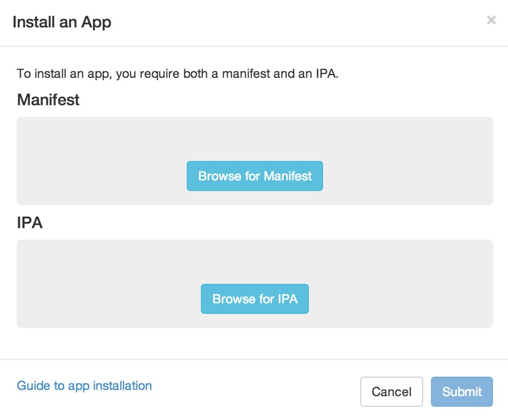Open the Guide to app installation link
This screenshot has height=420, width=508.
point(84,386)
